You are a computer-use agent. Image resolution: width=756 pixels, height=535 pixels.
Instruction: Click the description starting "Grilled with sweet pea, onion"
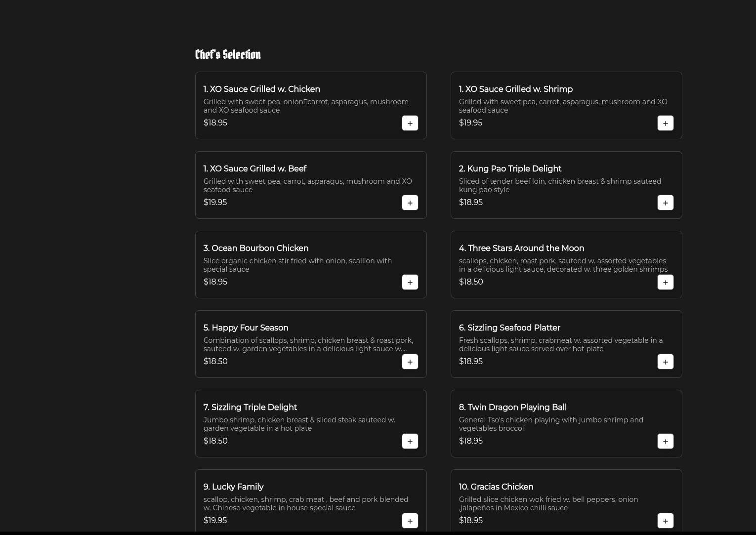point(306,106)
